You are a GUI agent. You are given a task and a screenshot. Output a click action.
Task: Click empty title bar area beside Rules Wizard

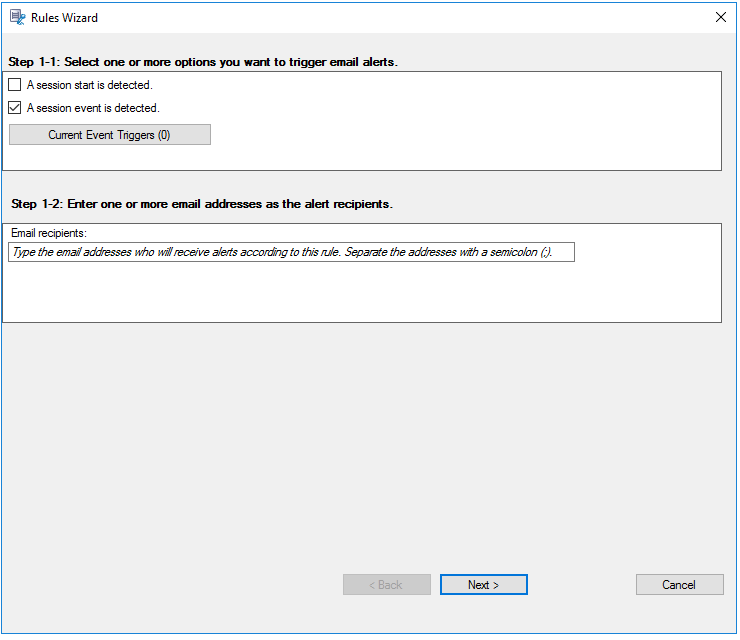400,17
